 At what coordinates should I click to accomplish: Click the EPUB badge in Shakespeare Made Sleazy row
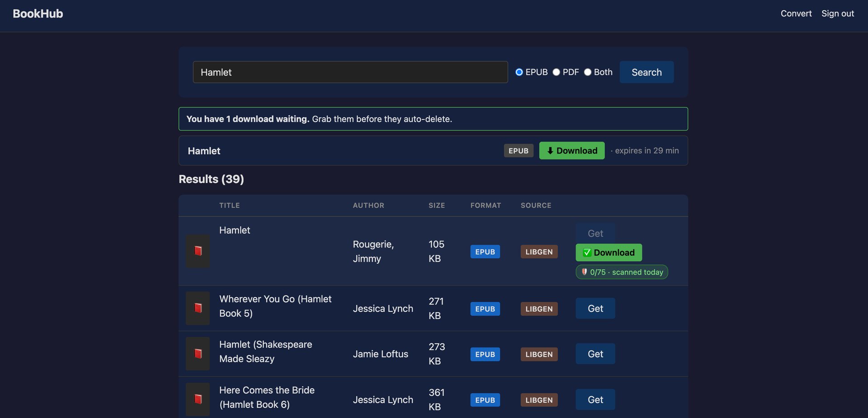point(485,354)
